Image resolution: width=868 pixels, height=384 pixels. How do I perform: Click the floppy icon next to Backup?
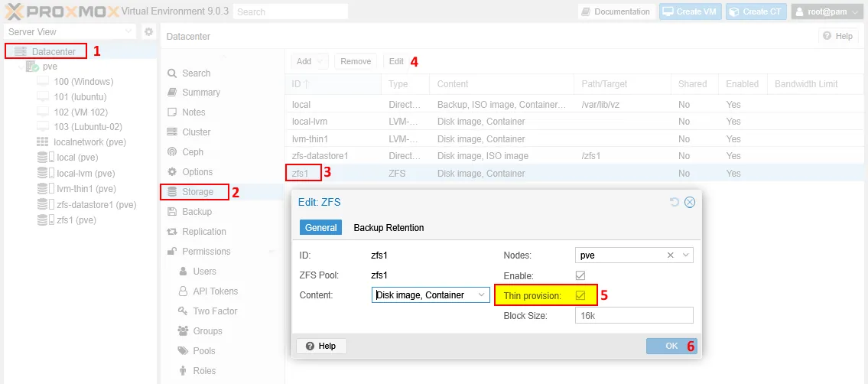(172, 211)
